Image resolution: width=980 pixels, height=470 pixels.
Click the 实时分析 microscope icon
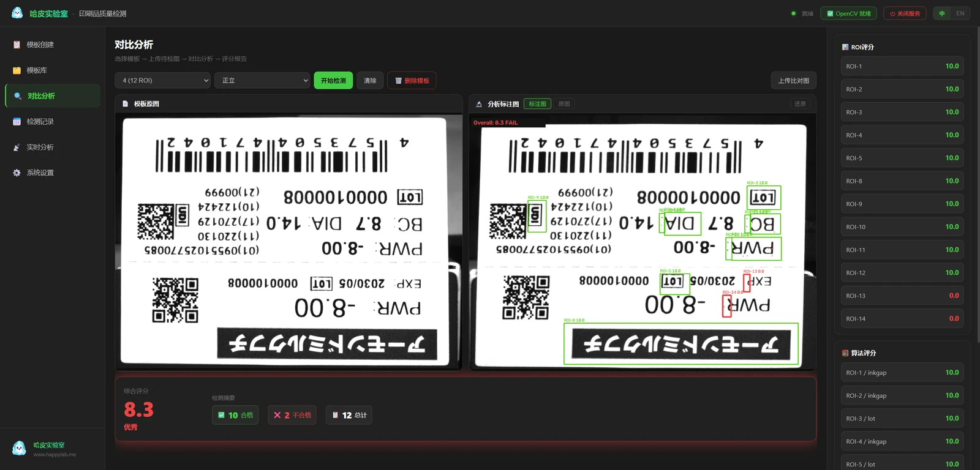click(17, 147)
